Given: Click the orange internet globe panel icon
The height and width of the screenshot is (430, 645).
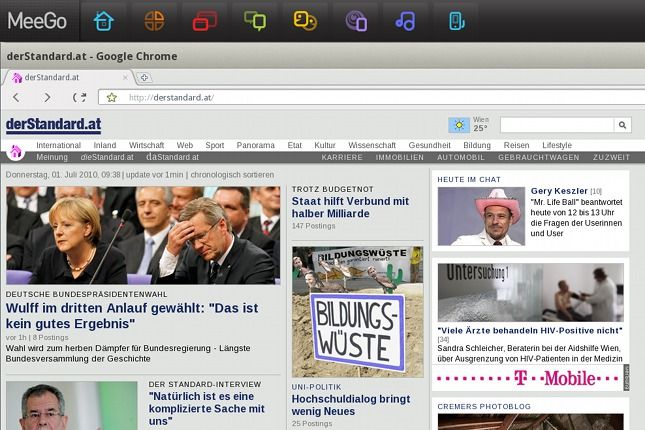Looking at the screenshot, I should coord(154,21).
